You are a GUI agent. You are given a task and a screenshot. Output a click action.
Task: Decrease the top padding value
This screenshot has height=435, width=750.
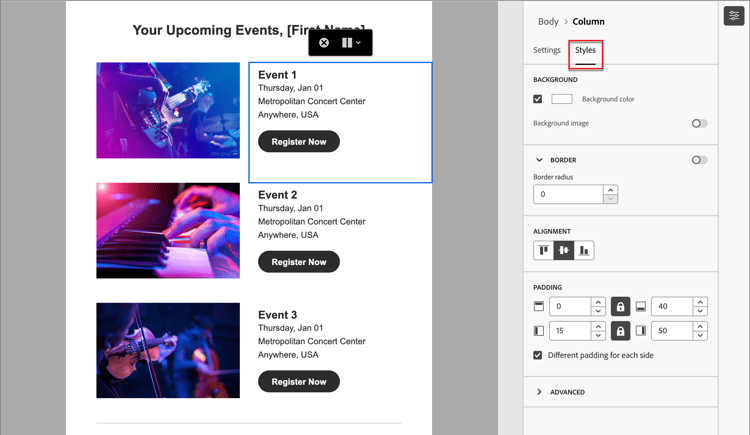(x=598, y=311)
